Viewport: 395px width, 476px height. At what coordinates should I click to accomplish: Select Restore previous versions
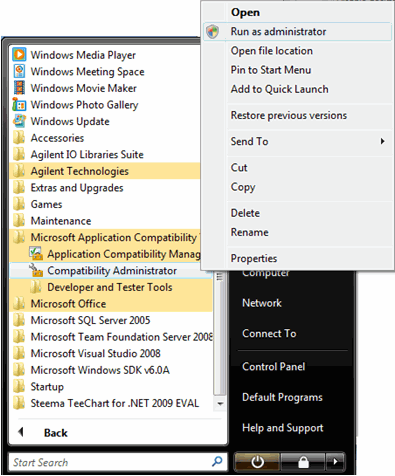coord(289,115)
